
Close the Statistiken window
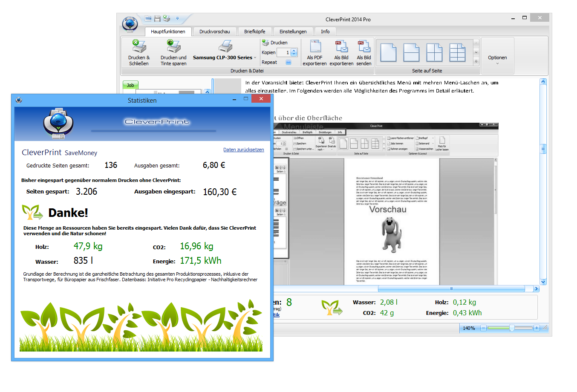pos(261,99)
